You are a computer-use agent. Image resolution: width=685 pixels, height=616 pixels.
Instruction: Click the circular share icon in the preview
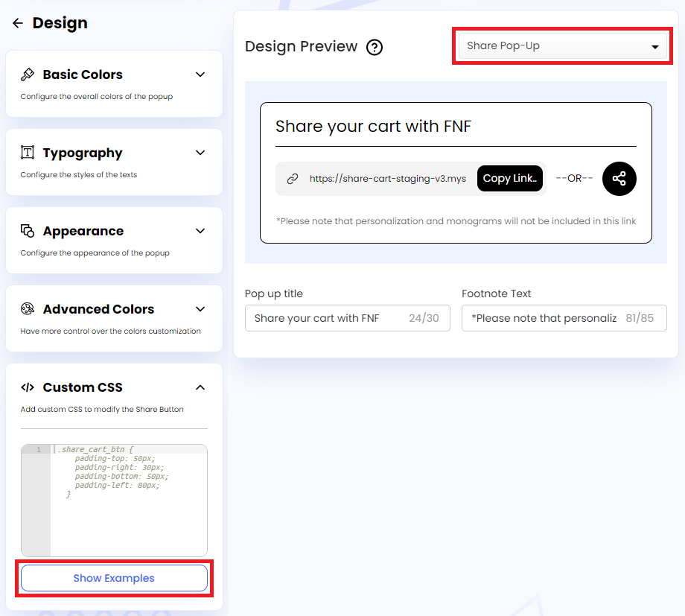tap(619, 178)
